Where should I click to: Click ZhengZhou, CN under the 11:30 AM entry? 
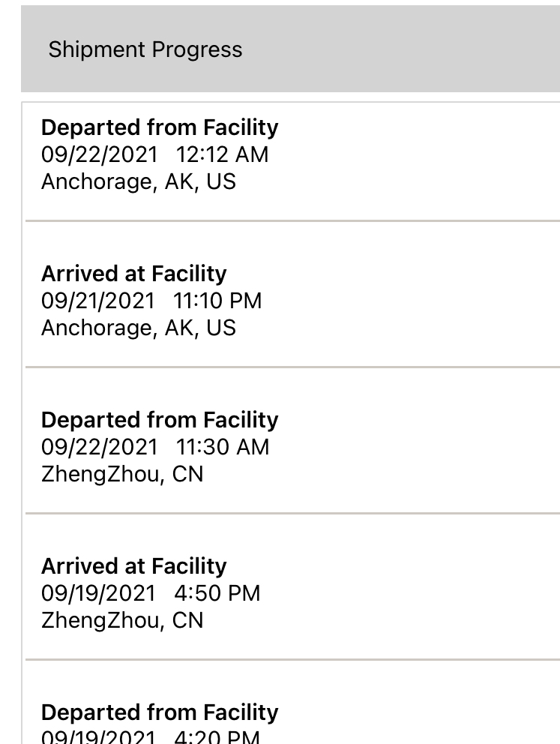(122, 474)
